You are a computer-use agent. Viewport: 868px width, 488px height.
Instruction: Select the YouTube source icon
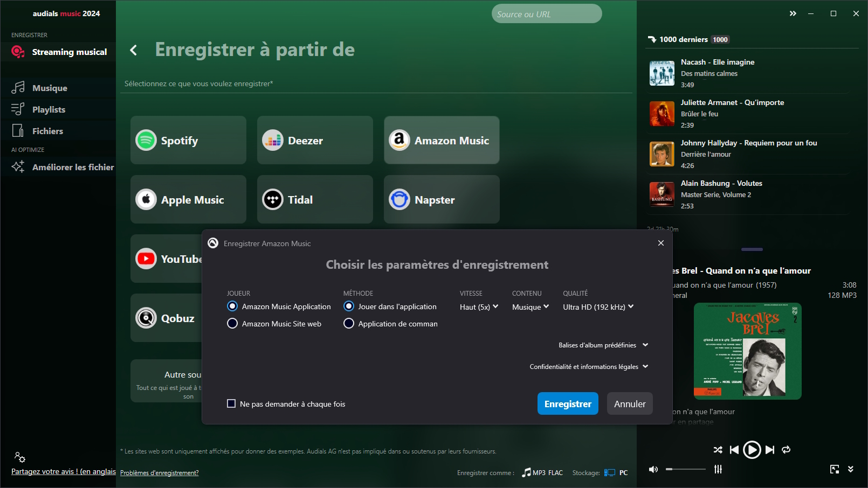click(146, 259)
